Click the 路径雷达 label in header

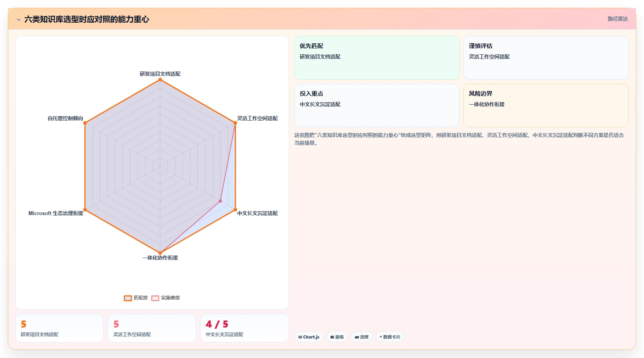(617, 19)
